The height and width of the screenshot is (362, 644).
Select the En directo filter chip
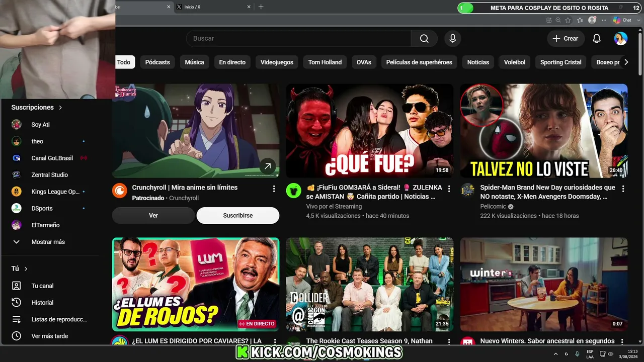point(232,62)
